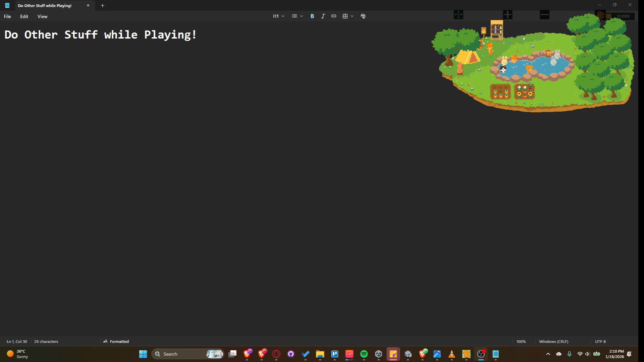Screen dimensions: 644x362
Task: Launch OBS Studio from the taskbar
Action: 481,354
